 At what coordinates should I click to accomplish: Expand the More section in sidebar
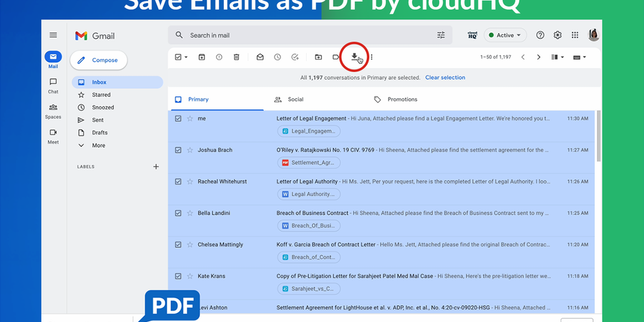click(x=98, y=145)
